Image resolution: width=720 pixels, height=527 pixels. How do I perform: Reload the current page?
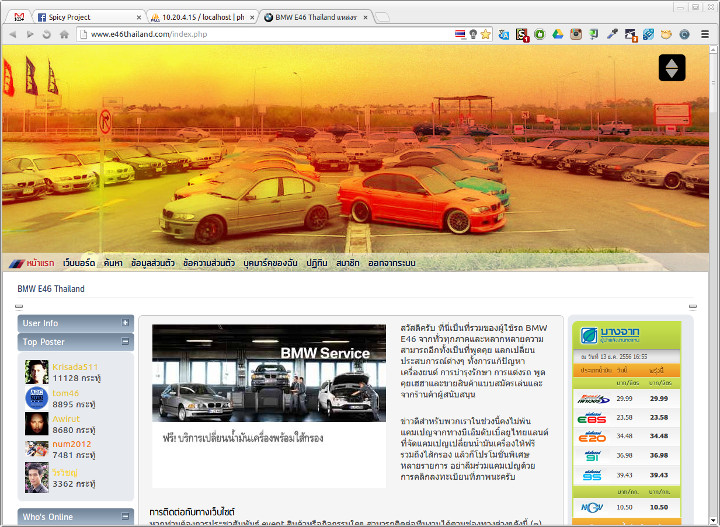[46, 34]
